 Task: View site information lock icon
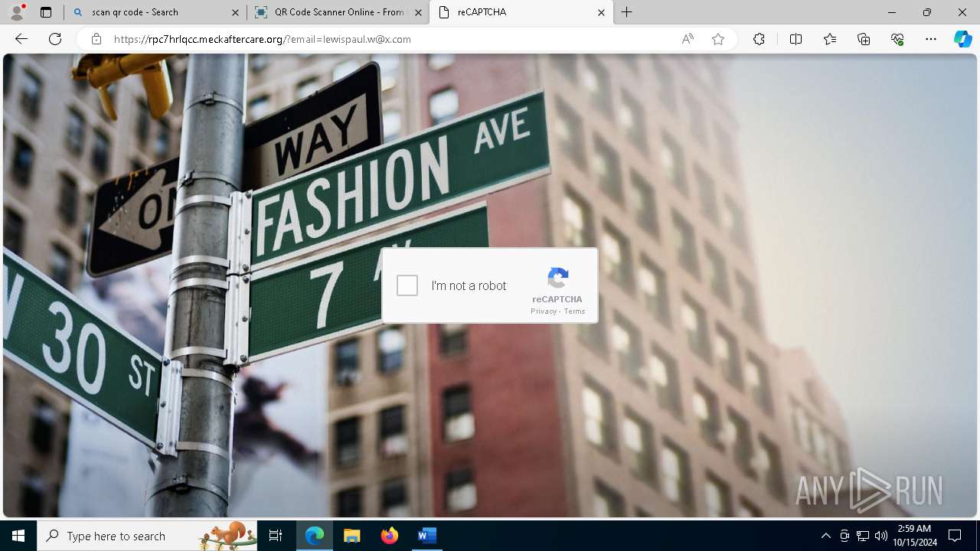click(x=96, y=39)
